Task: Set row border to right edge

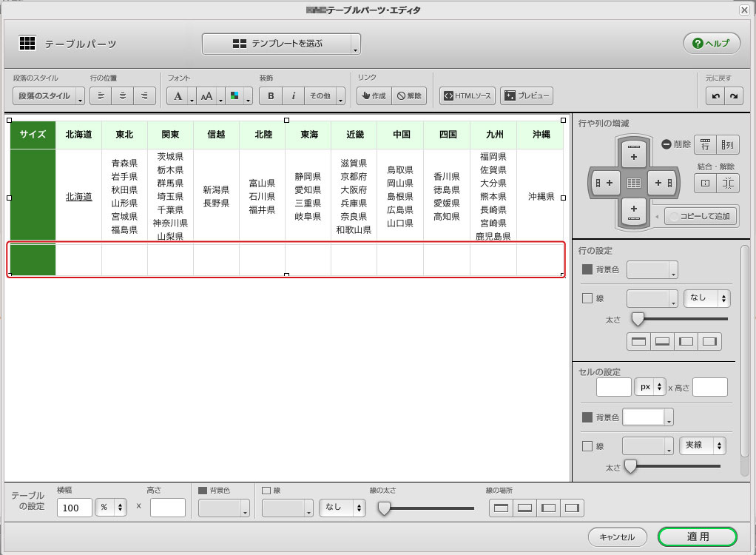Action: click(709, 341)
